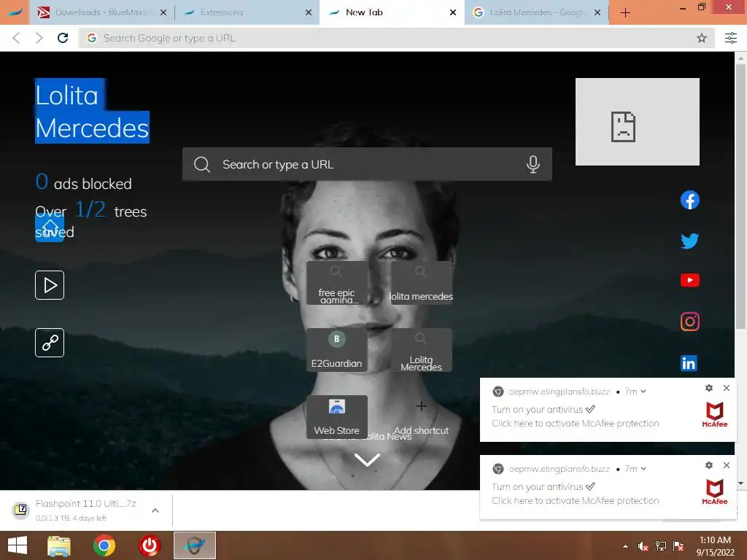Click the upper 'Turn on your antivirus' notification
This screenshot has width=747, height=560.
coord(608,410)
